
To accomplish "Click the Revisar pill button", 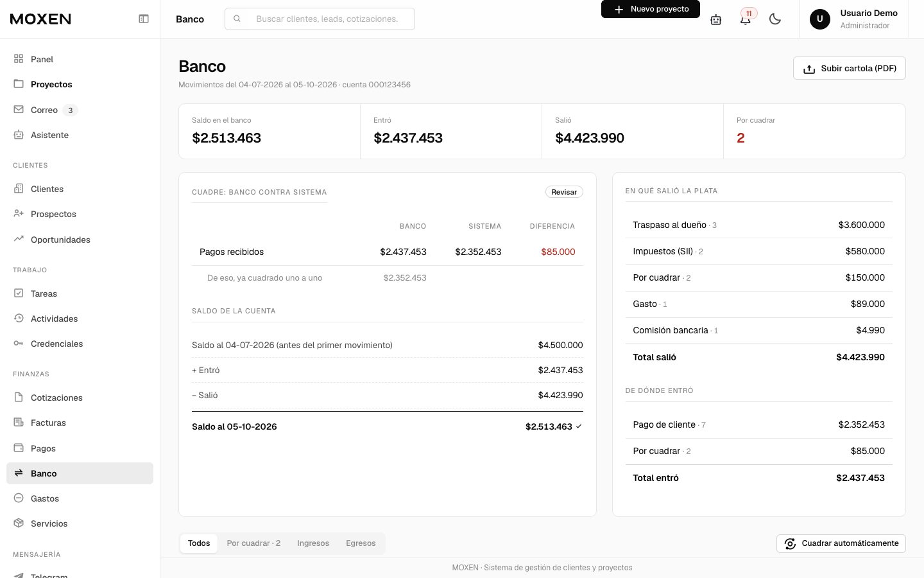I will 564,192.
